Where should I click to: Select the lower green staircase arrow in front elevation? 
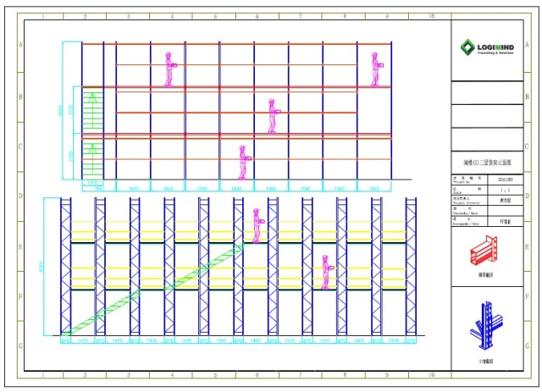tap(92, 159)
